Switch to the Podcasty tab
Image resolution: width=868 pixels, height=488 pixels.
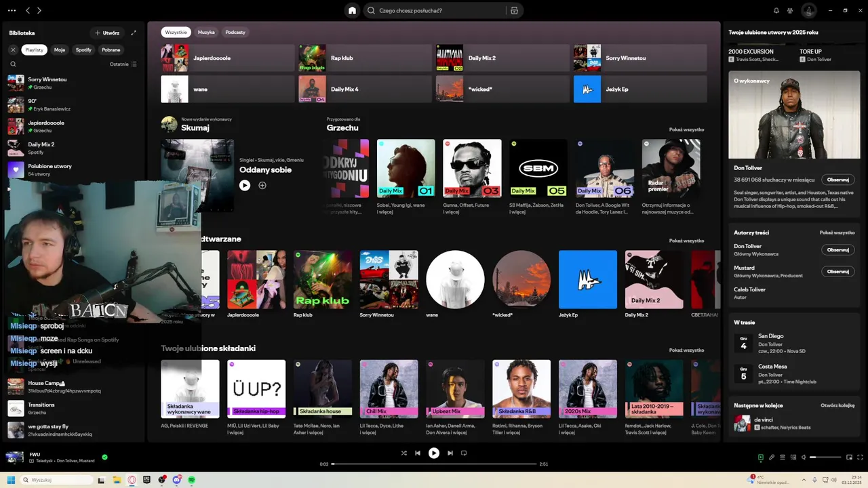(235, 32)
